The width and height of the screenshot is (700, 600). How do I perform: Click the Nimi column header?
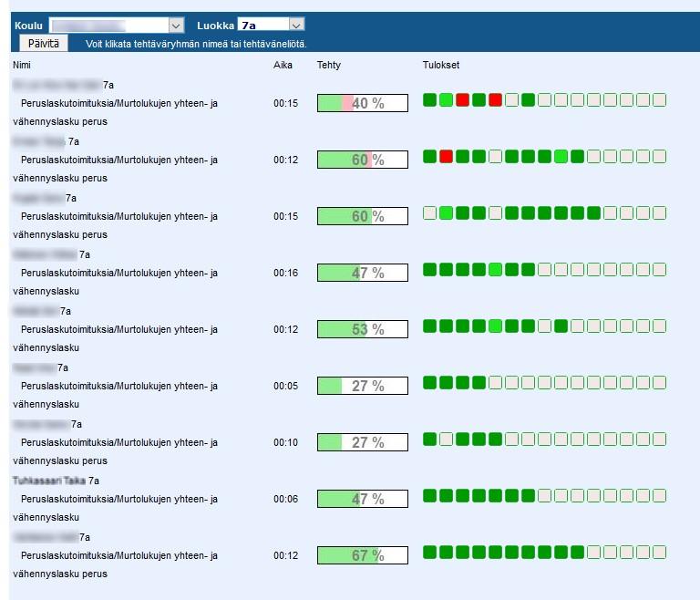[x=22, y=66]
